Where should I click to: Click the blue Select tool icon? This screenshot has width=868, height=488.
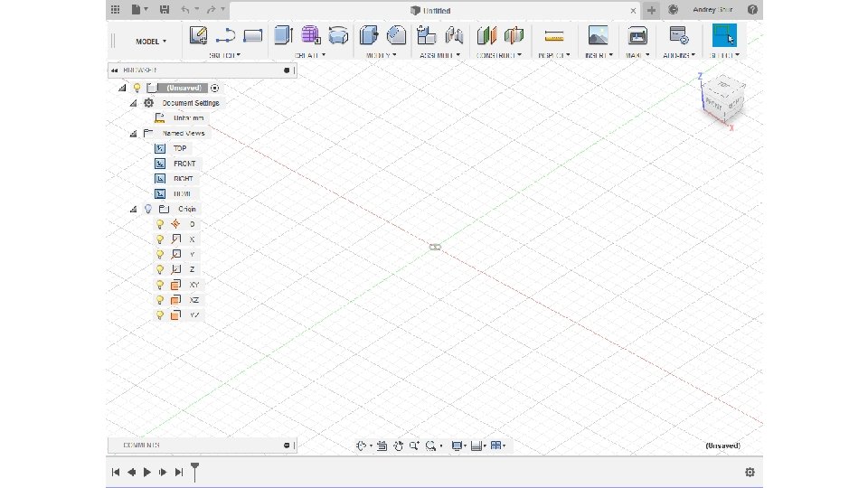click(x=724, y=35)
